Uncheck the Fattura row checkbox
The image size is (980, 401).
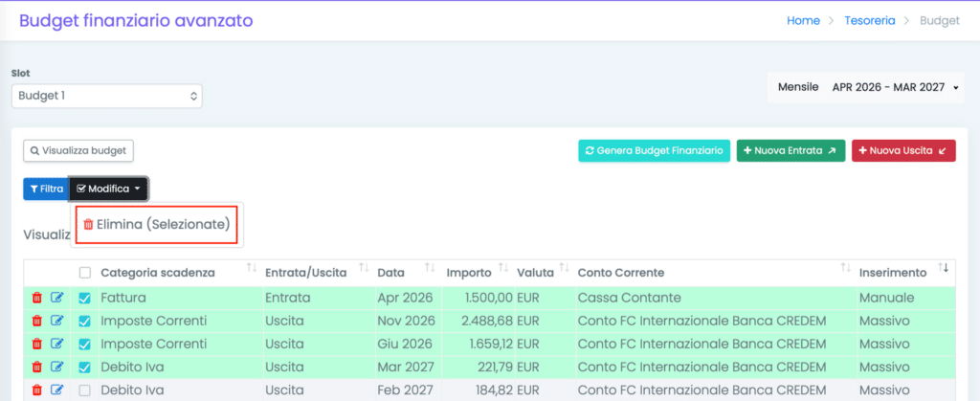85,299
